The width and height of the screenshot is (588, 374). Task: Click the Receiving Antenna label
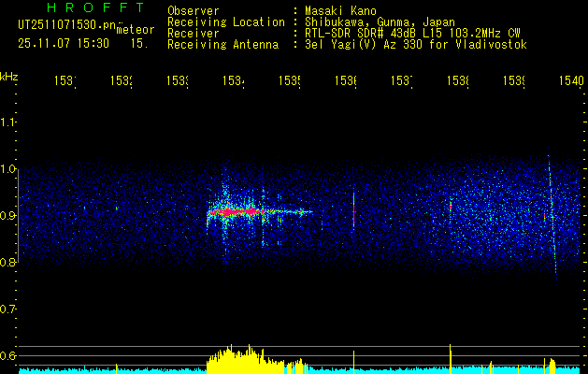click(x=223, y=45)
